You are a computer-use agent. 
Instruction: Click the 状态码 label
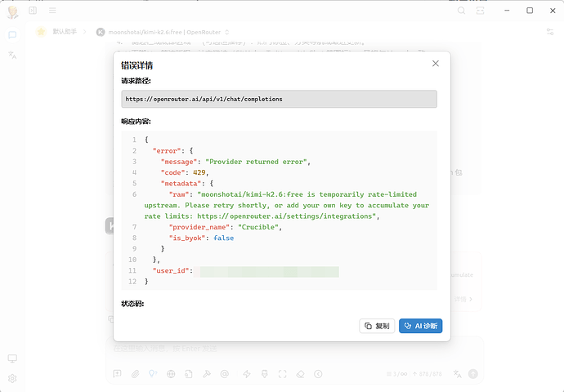click(132, 304)
